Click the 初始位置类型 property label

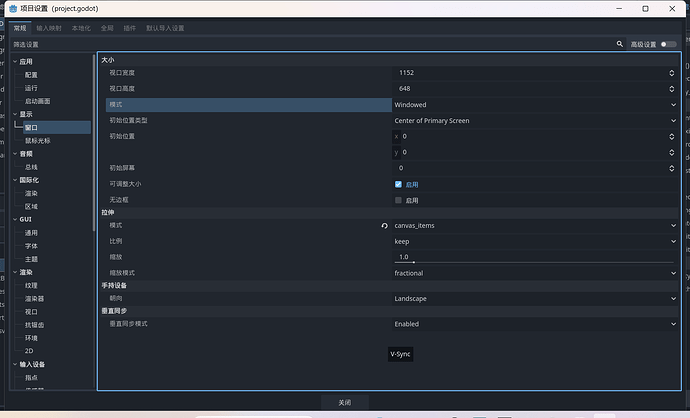(x=128, y=121)
